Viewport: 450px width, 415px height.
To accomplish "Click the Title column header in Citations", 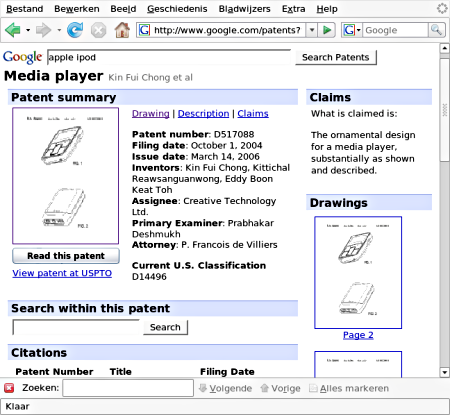I will tap(121, 372).
